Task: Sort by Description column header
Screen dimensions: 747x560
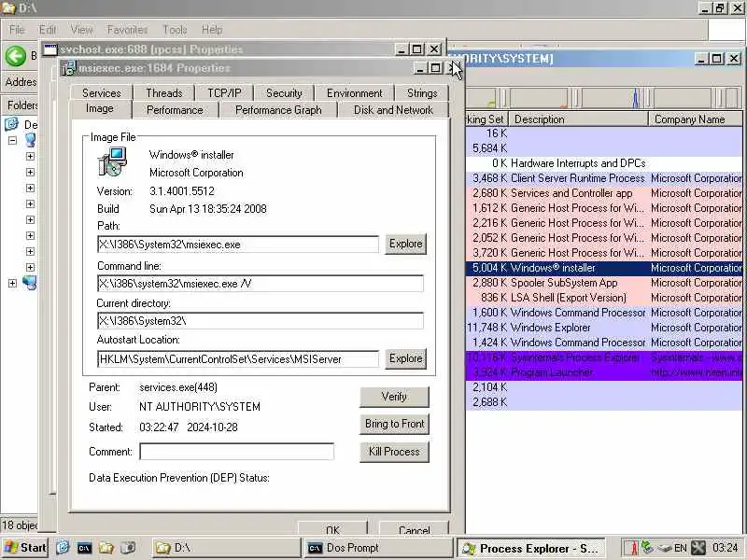Action: click(578, 119)
